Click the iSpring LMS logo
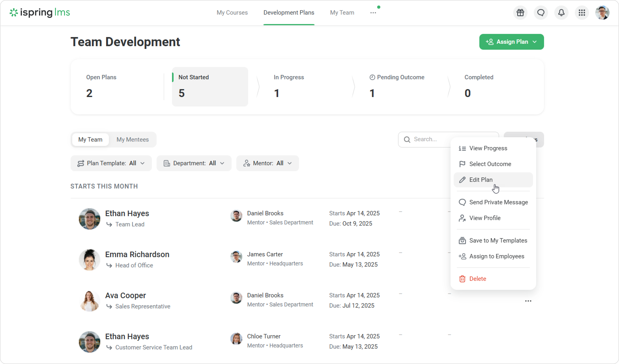This screenshot has height=364, width=619. point(40,12)
